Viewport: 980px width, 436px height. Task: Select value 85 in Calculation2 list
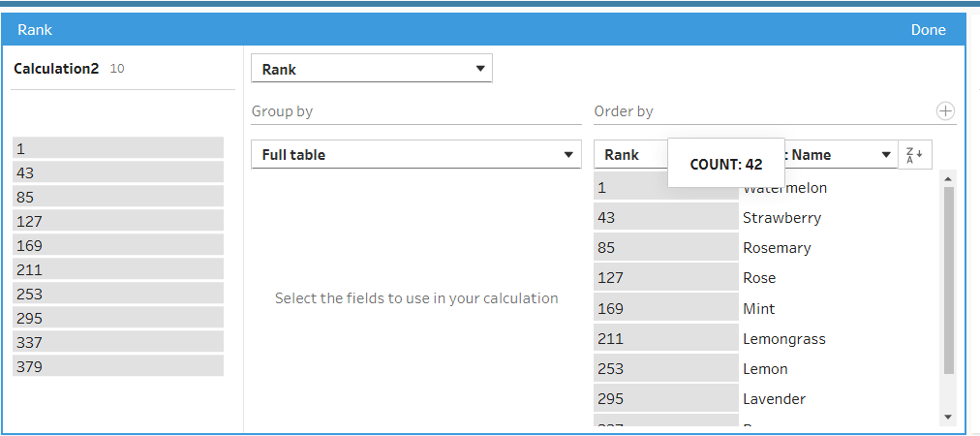coord(118,197)
